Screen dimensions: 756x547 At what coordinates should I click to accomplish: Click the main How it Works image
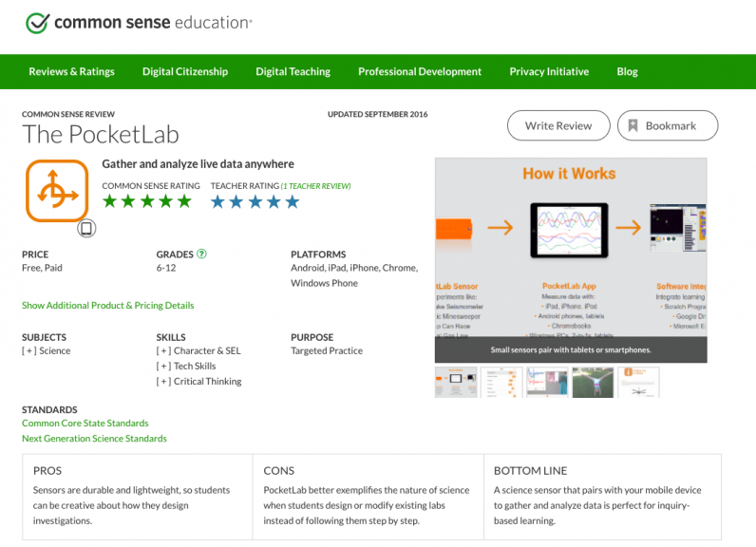pos(570,247)
